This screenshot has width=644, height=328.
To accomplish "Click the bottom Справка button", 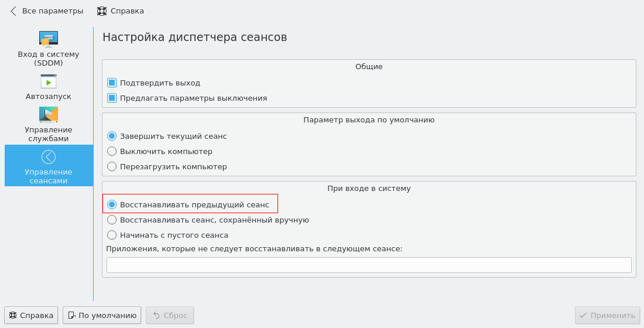I will point(31,315).
